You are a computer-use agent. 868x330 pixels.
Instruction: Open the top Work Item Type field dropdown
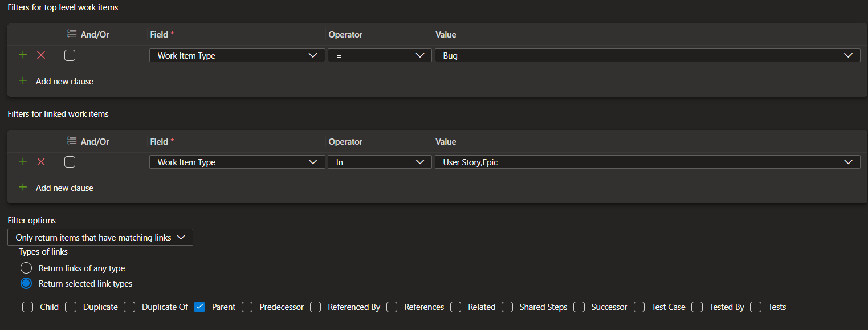237,56
